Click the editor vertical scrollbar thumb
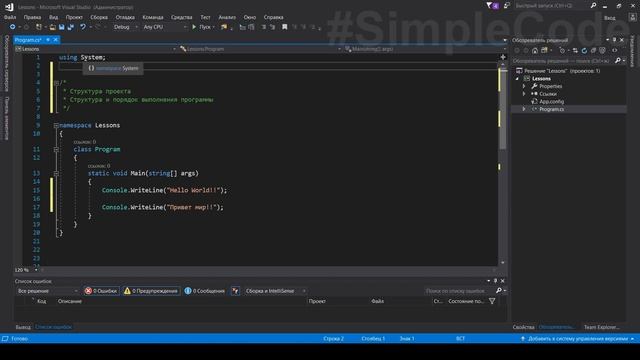This screenshot has height=360, width=640. [x=503, y=110]
